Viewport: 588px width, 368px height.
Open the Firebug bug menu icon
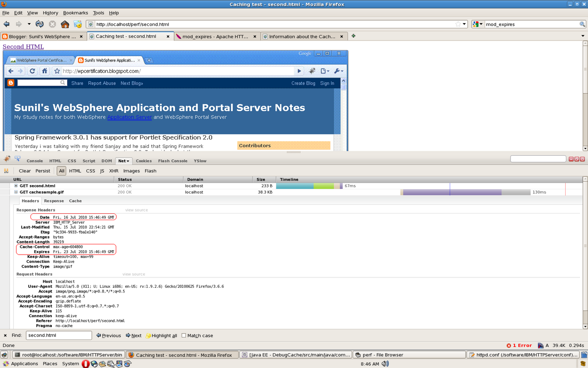pyautogui.click(x=7, y=159)
